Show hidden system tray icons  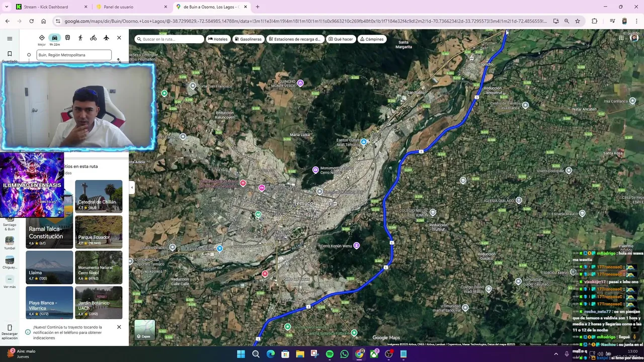point(556,354)
